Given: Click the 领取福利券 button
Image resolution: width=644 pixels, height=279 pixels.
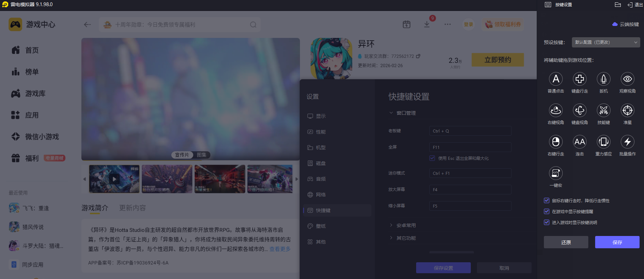Looking at the screenshot, I should [x=503, y=24].
